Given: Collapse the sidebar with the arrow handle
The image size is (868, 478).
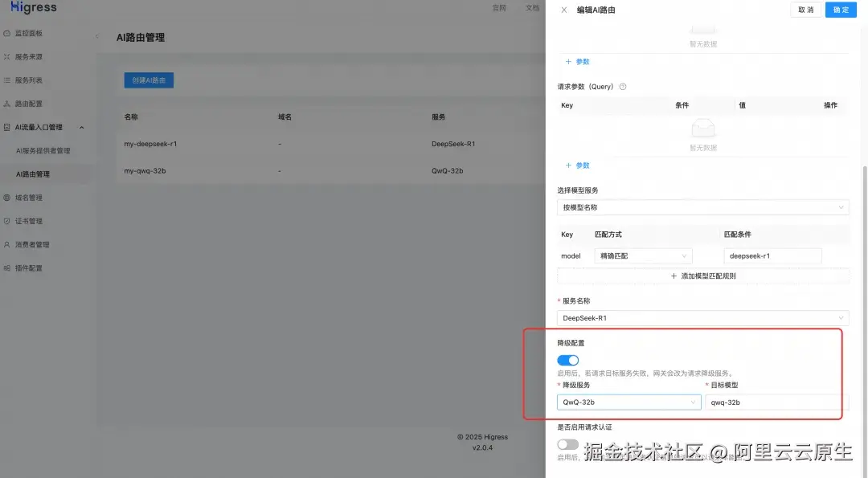Looking at the screenshot, I should tap(97, 36).
